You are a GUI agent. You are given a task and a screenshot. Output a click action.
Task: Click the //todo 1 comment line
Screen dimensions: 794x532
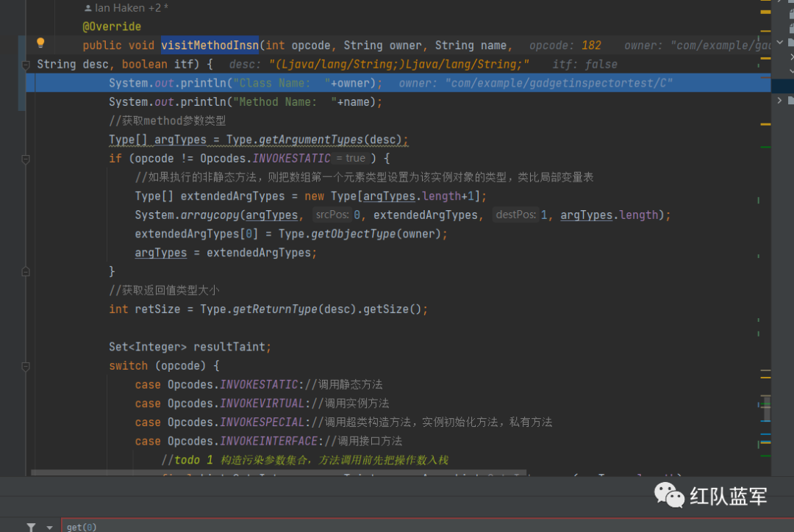[304, 460]
